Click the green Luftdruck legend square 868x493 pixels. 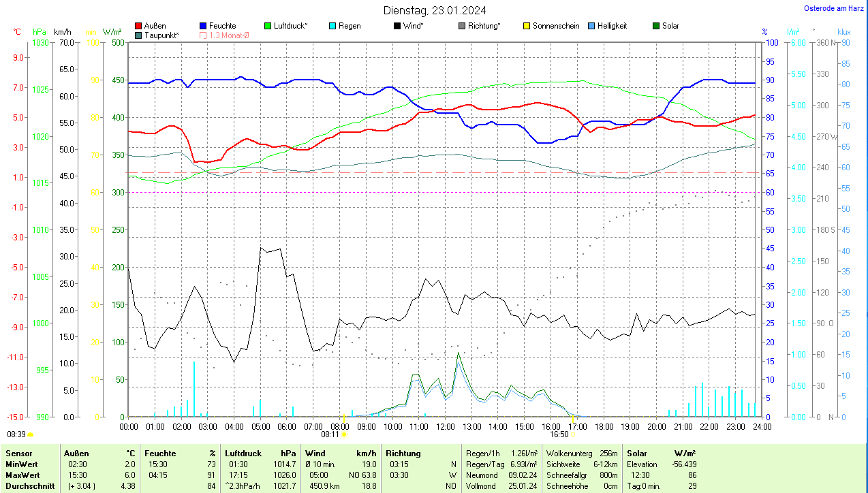(x=268, y=26)
